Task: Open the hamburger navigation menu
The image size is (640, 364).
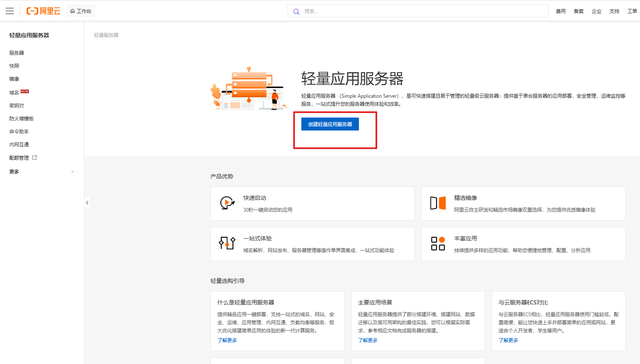Action: 10,11
